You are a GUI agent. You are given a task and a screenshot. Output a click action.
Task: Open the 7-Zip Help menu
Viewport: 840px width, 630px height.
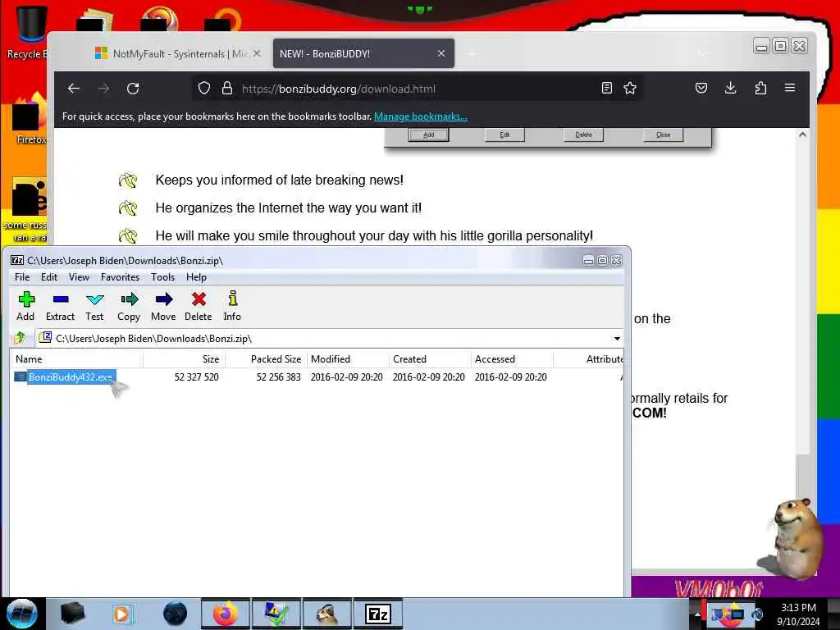click(x=196, y=277)
